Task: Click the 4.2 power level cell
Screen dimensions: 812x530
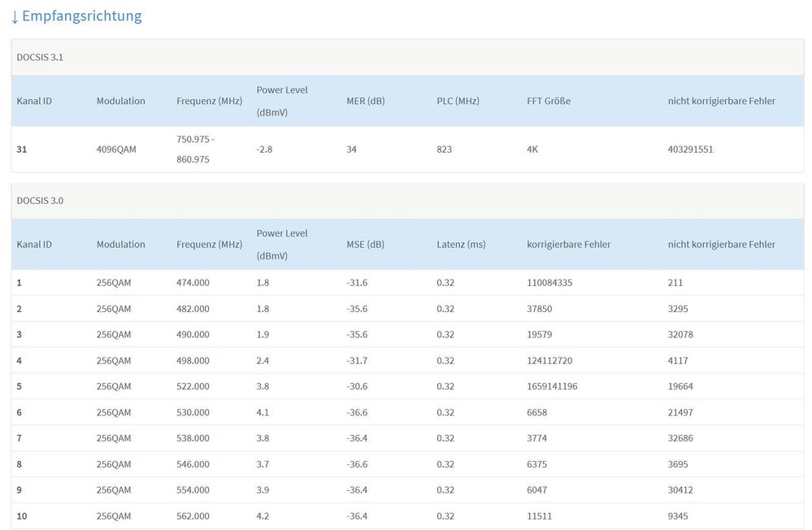Action: [263, 516]
